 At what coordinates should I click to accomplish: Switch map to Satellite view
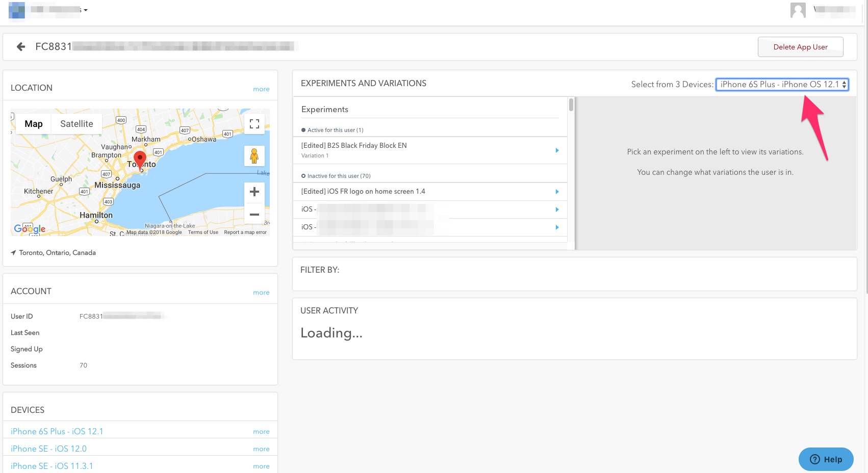[x=76, y=124]
